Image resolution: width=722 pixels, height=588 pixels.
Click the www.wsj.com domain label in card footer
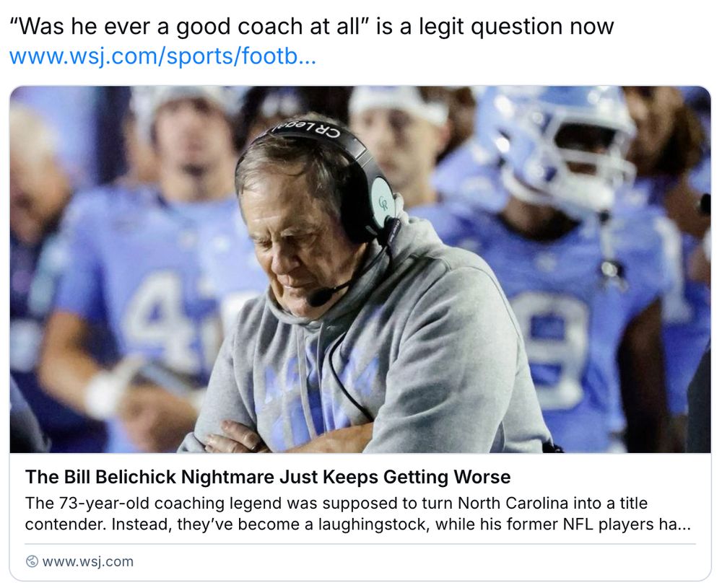tap(87, 562)
